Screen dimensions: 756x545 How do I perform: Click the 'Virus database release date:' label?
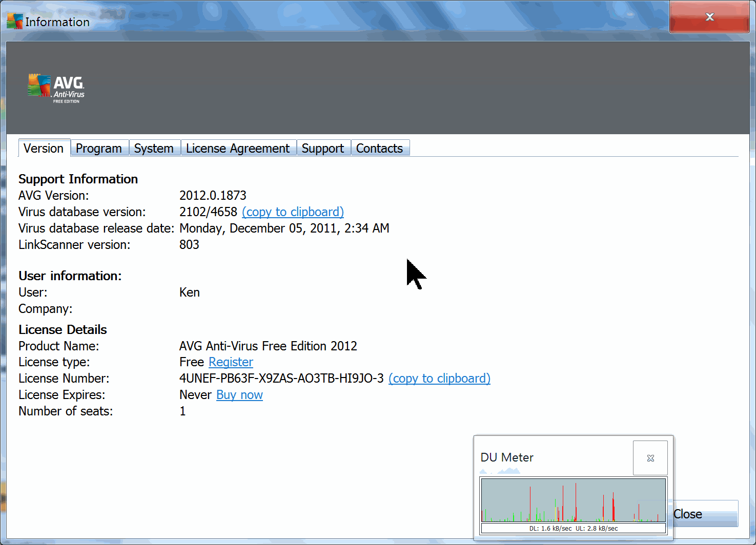[96, 228]
